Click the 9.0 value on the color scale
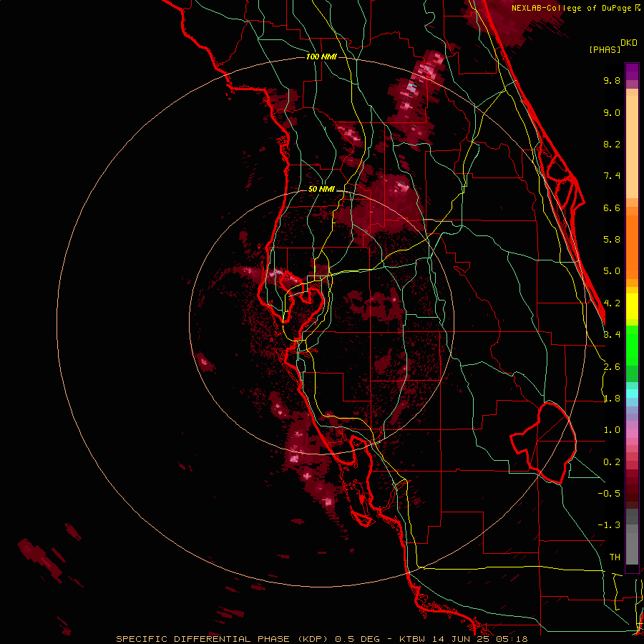This screenshot has width=644, height=644. click(612, 112)
